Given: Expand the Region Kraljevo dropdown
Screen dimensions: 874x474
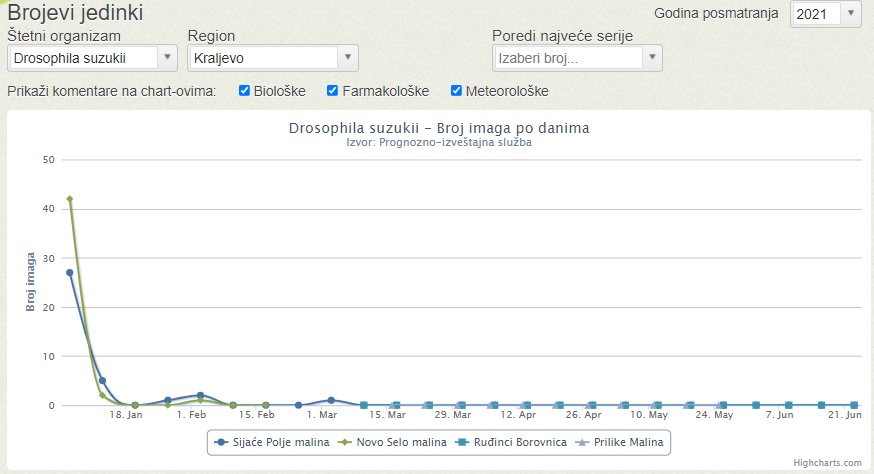Looking at the screenshot, I should [273, 58].
